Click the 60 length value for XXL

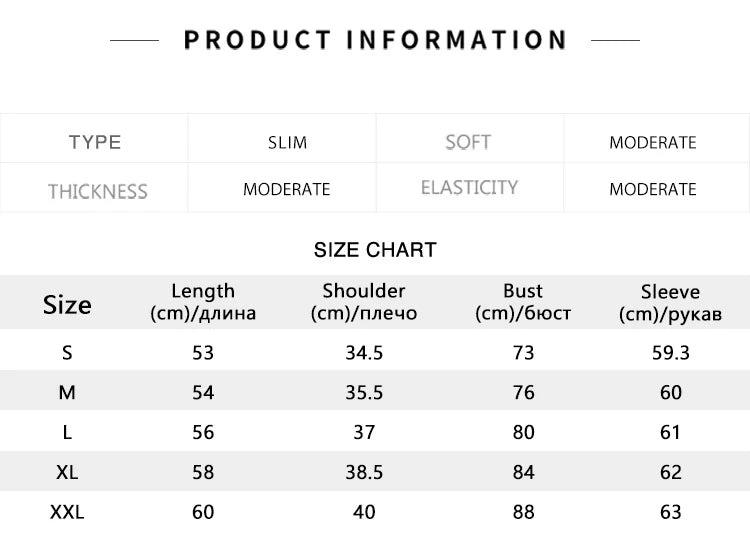pos(203,512)
